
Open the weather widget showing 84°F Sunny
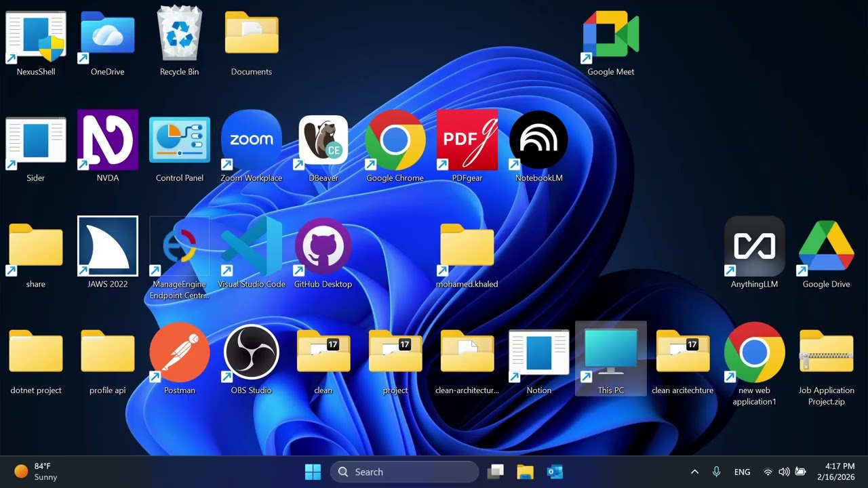37,472
